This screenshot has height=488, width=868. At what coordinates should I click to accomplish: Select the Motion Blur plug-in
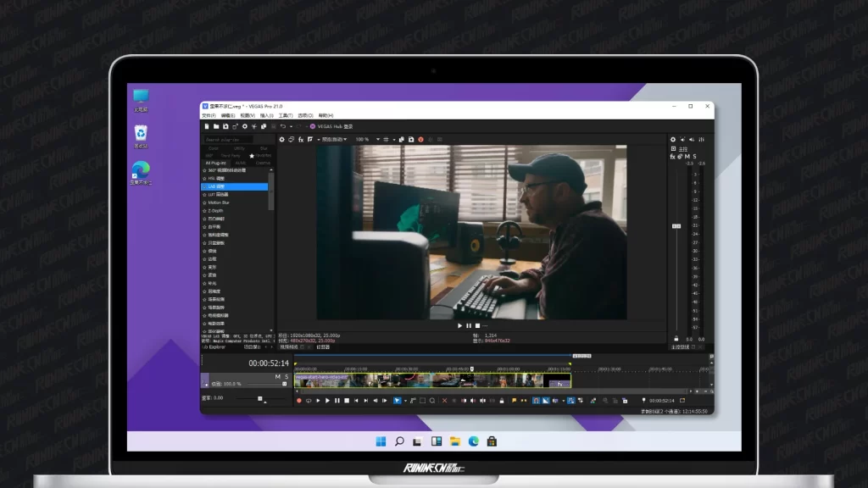click(220, 202)
